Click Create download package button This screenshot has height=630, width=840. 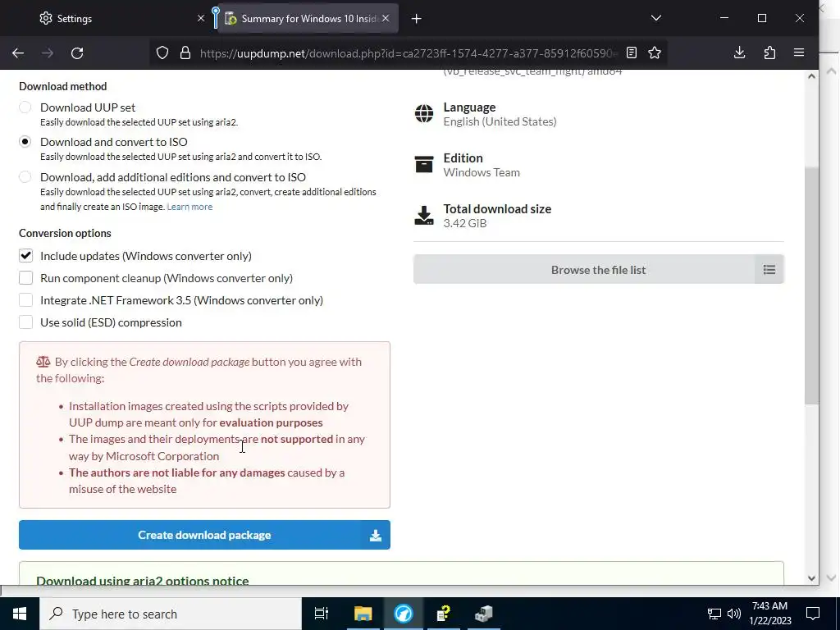tap(204, 535)
